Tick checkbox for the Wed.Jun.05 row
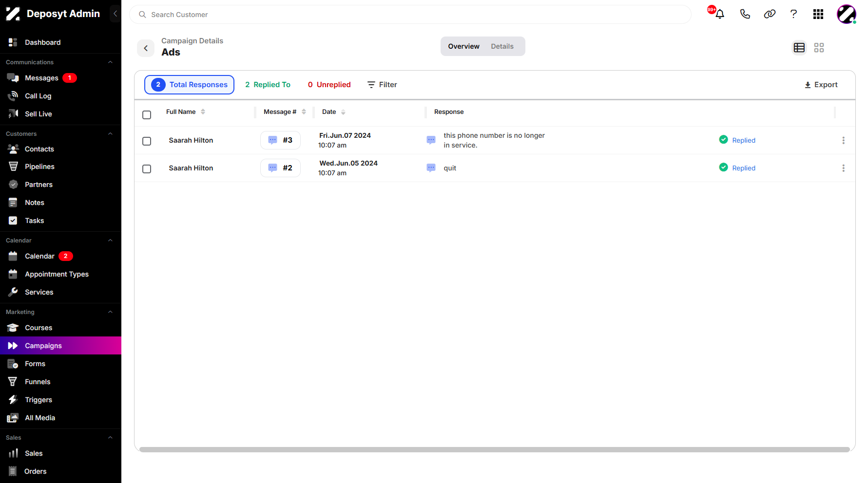 coord(147,169)
